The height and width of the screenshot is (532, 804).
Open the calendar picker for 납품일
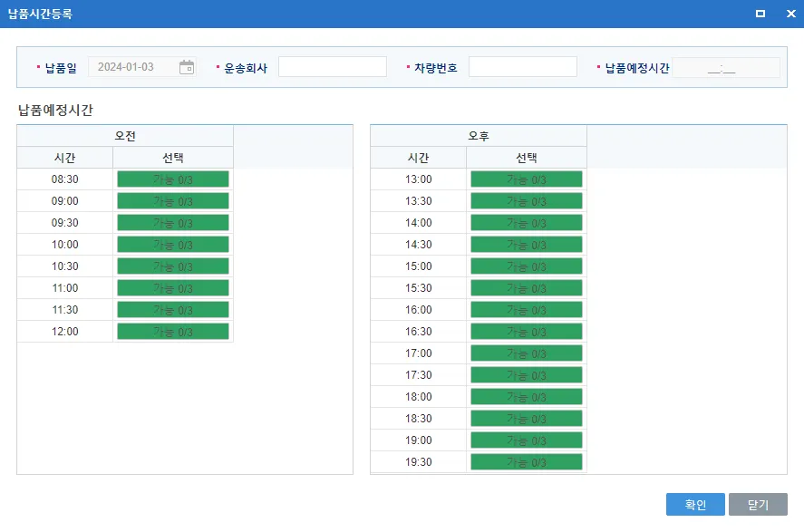187,67
